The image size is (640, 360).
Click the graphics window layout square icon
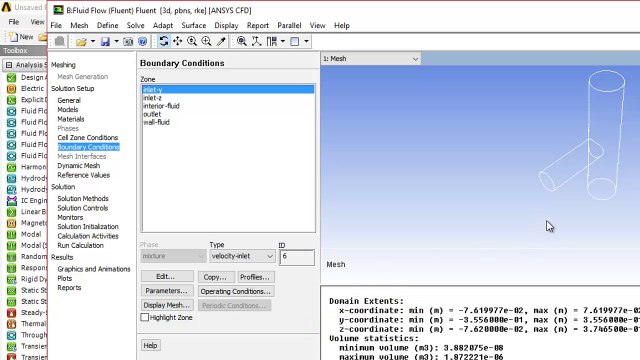294,41
